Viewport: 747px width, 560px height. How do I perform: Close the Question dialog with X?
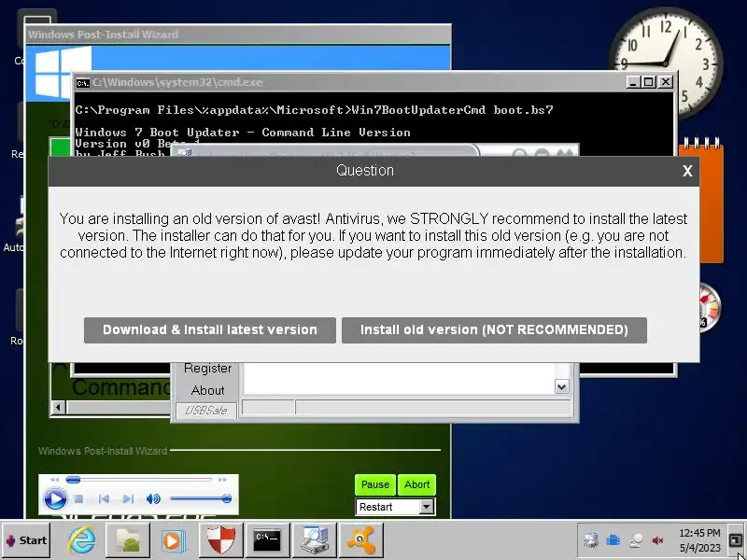pyautogui.click(x=687, y=171)
